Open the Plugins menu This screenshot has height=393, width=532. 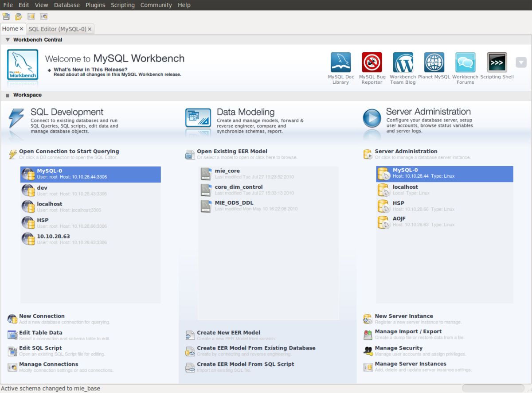[x=95, y=5]
